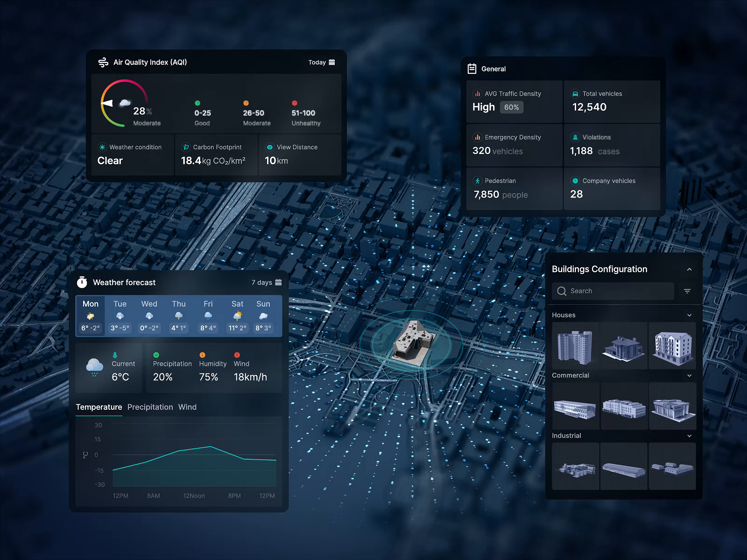Viewport: 747px width, 560px height.
Task: Select the Sun forecast day
Action: click(263, 316)
